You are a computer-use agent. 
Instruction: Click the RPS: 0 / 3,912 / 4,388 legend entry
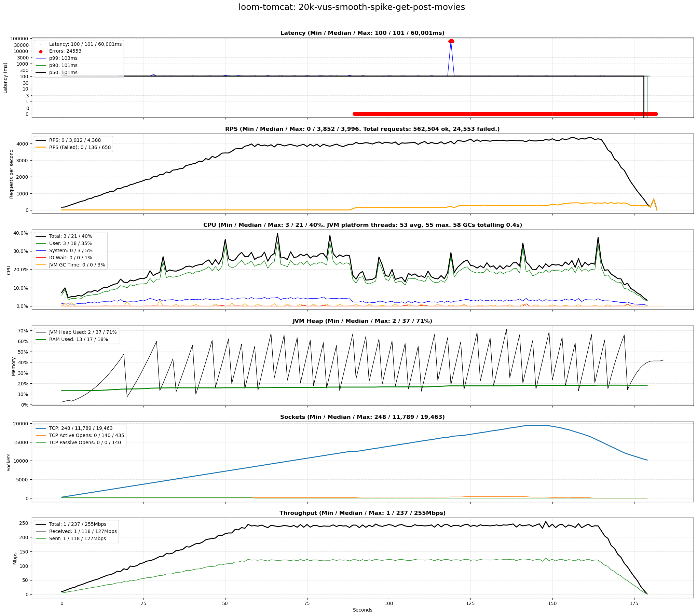[75, 140]
